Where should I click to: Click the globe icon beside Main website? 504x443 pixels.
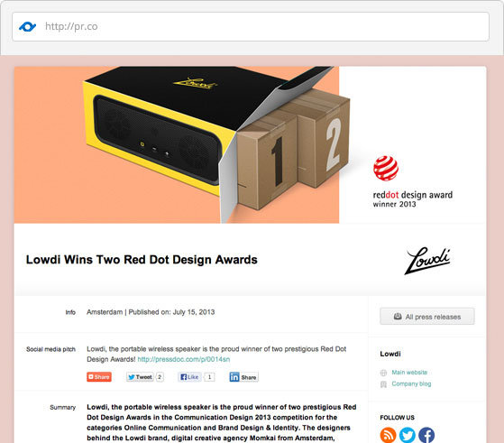tap(383, 373)
